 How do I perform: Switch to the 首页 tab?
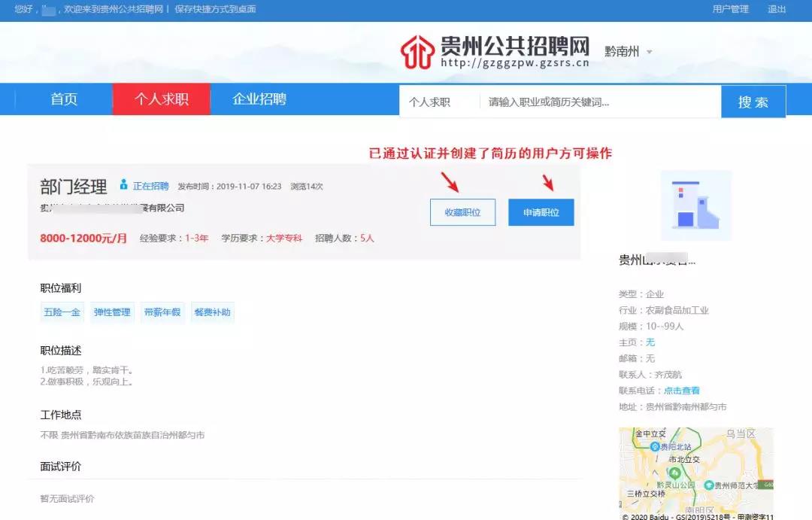tap(62, 99)
